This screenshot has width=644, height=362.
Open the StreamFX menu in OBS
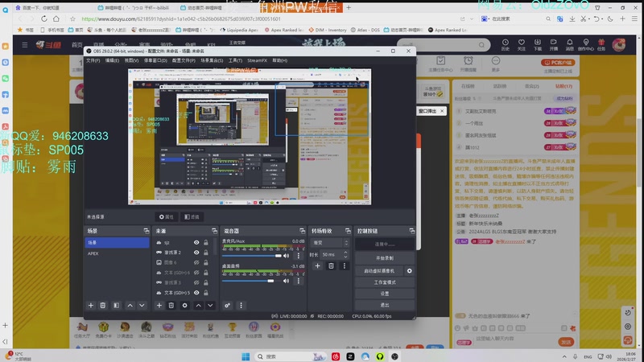coord(257,60)
